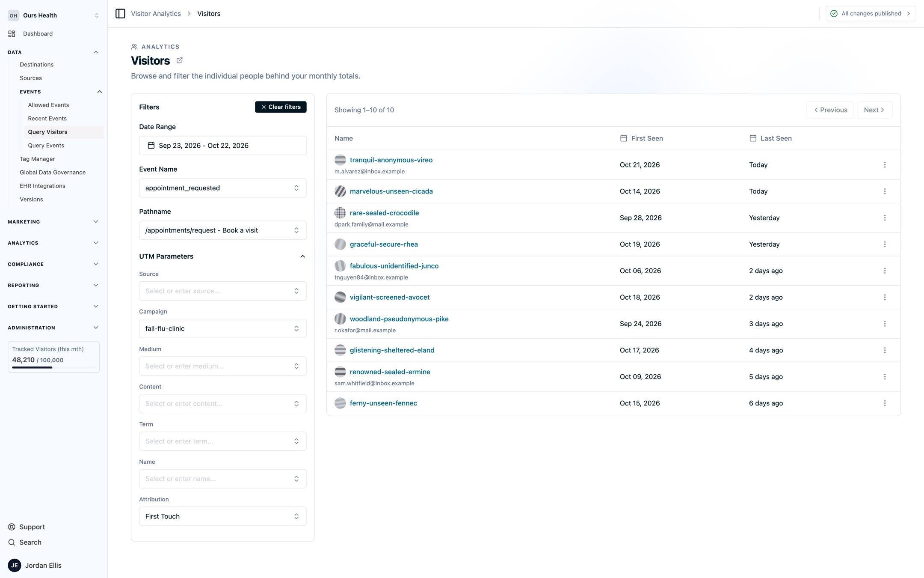Open row menu for fabulous-unidentified-junco
The image size is (924, 578).
point(885,271)
